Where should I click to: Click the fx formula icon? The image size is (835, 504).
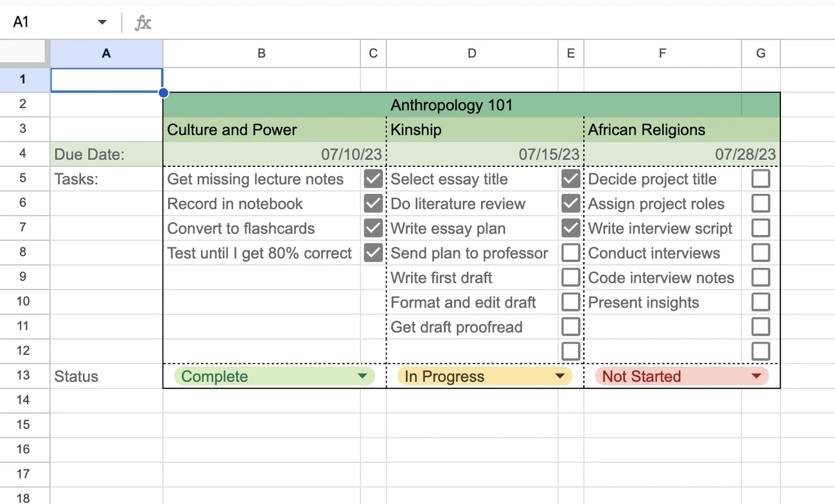click(143, 23)
